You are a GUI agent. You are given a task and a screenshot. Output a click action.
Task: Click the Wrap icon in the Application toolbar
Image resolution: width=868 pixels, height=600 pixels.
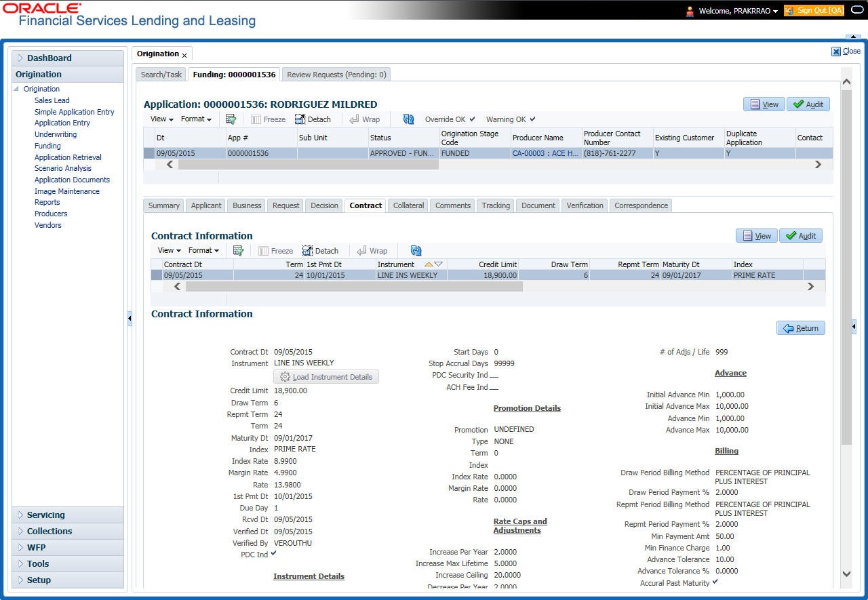pos(355,119)
